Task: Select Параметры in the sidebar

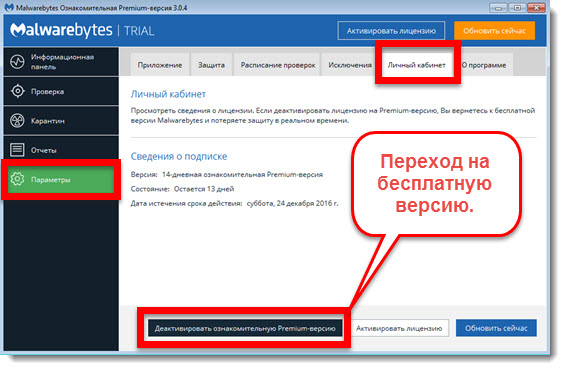Action: (61, 179)
